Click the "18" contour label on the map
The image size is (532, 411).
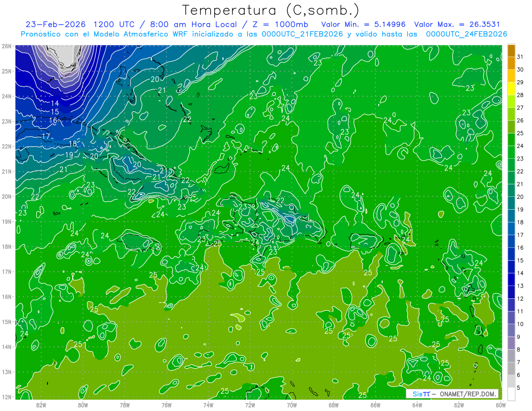point(73,144)
